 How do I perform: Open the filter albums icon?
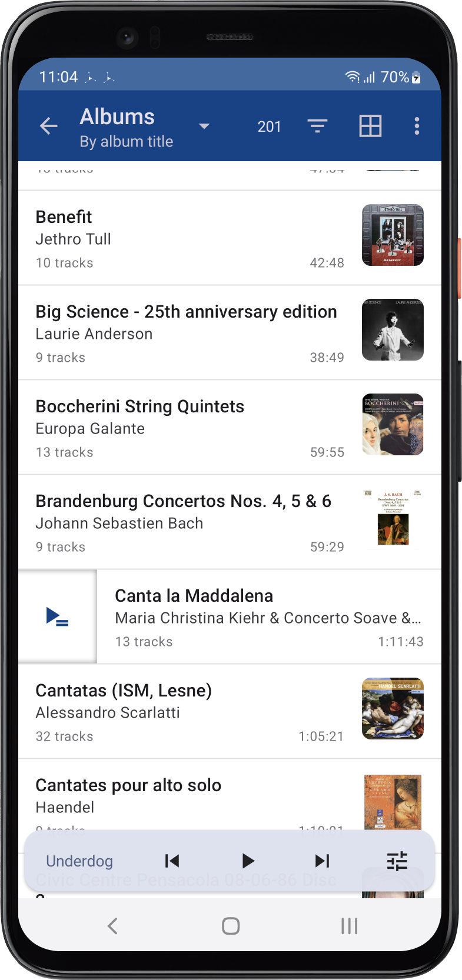click(317, 126)
